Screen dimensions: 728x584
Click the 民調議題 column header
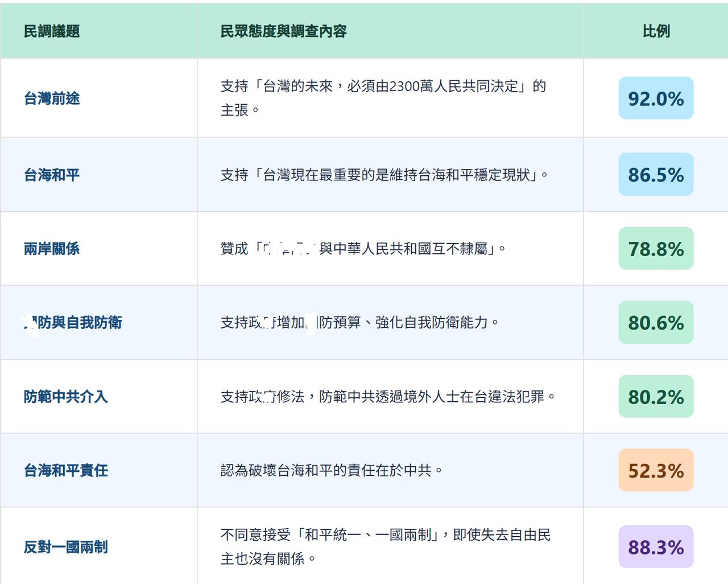point(52,31)
